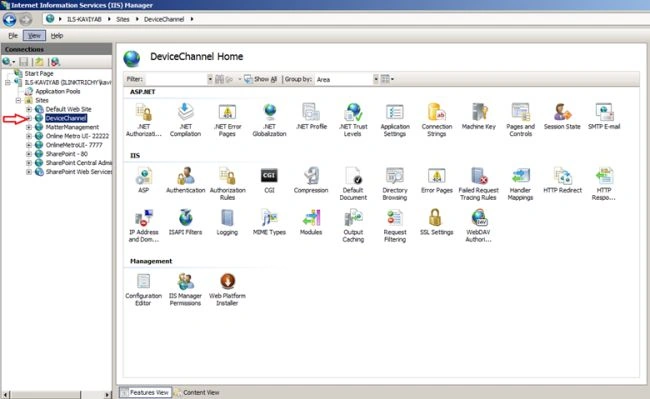Open the View menu
This screenshot has height=399, width=650.
coord(34,36)
